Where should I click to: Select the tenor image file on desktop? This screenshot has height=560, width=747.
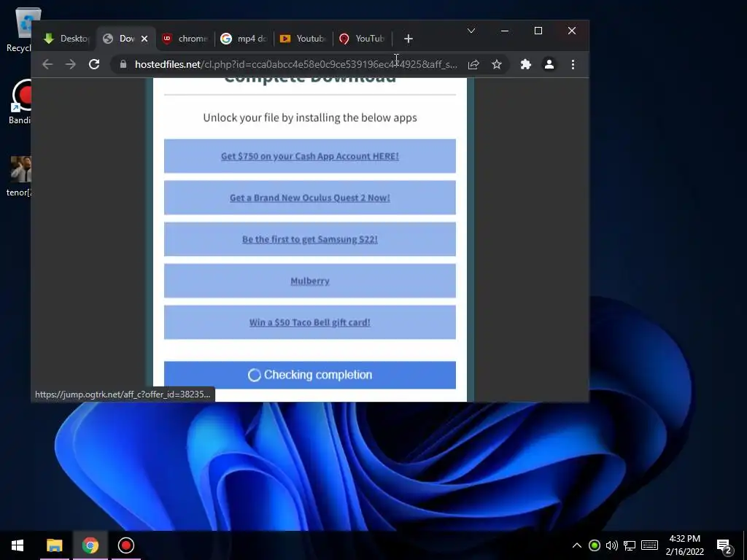(20, 176)
